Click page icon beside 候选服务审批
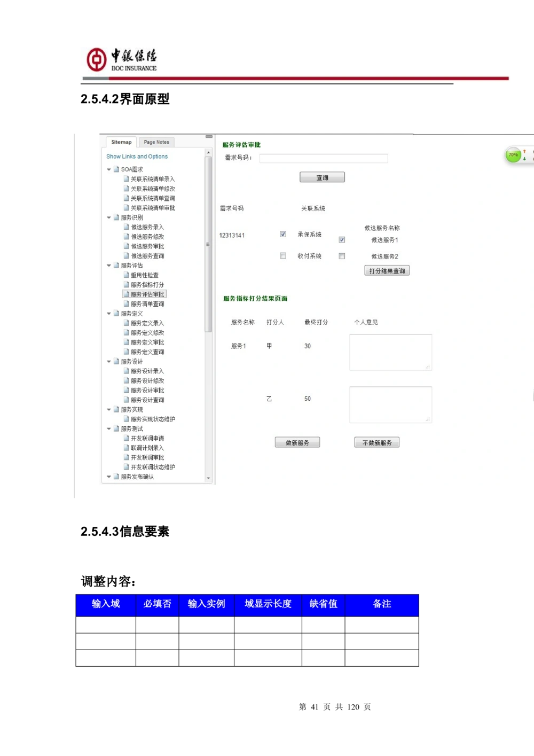This screenshot has height=756, width=534. pyautogui.click(x=127, y=246)
